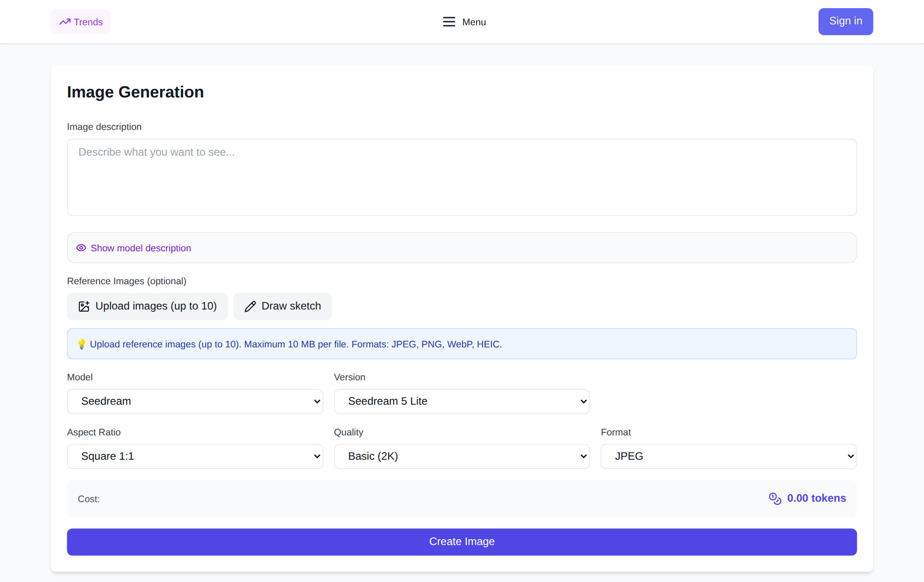The width and height of the screenshot is (924, 582).
Task: Open the Draw sketch button label
Action: 291,306
